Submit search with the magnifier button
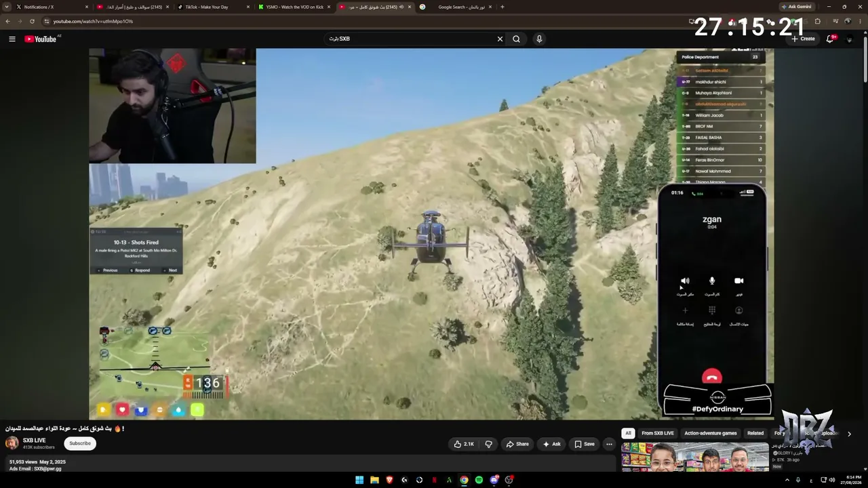 (516, 39)
